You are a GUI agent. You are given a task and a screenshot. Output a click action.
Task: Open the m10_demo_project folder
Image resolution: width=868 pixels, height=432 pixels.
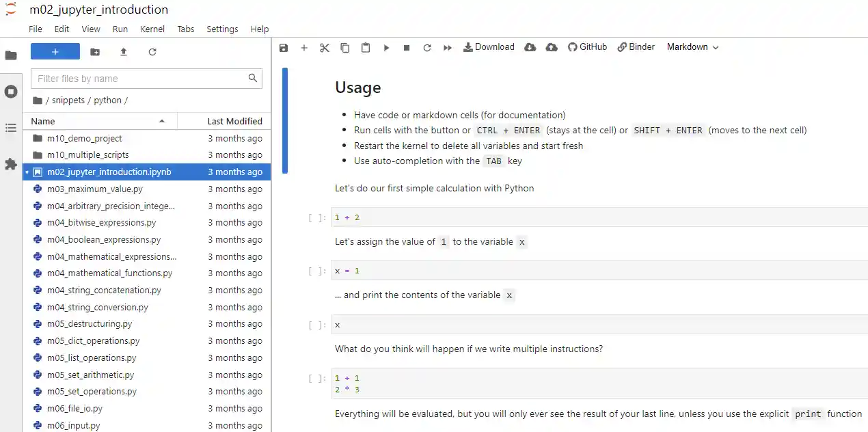tap(84, 138)
